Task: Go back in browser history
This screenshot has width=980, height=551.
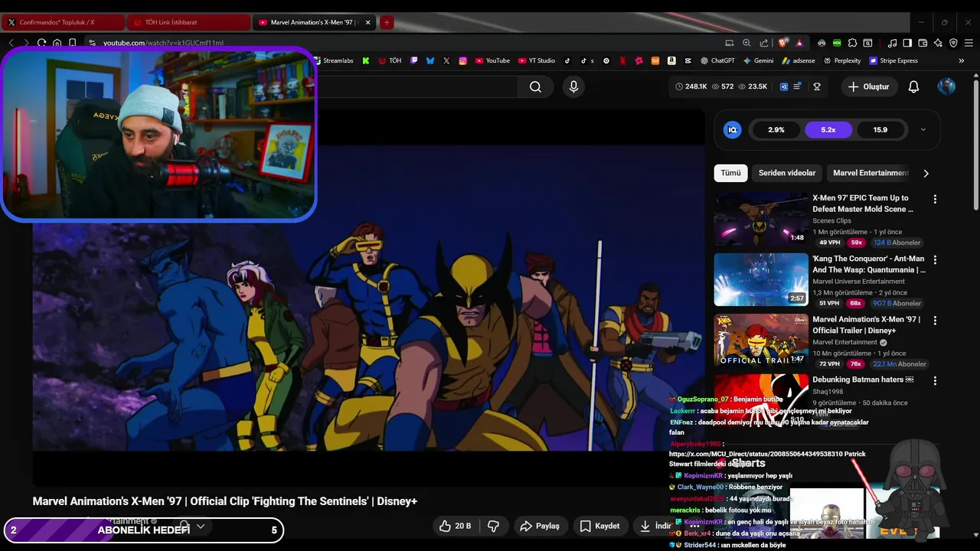Action: click(x=11, y=43)
